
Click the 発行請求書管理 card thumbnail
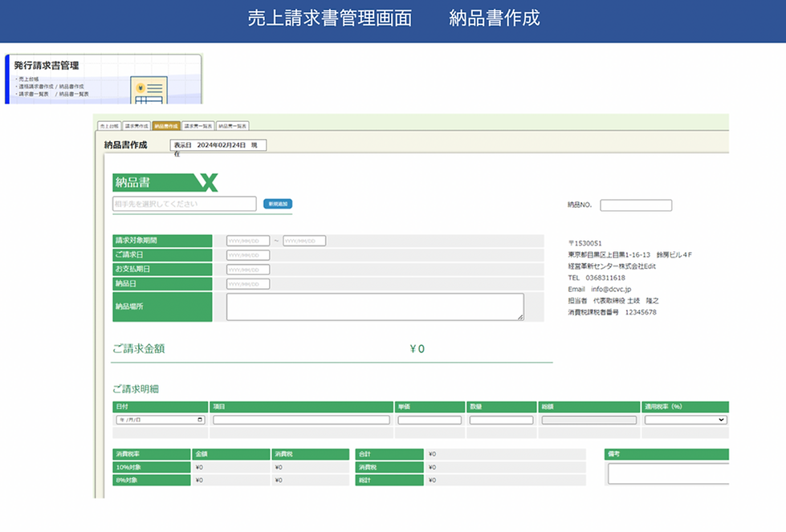pyautogui.click(x=104, y=79)
